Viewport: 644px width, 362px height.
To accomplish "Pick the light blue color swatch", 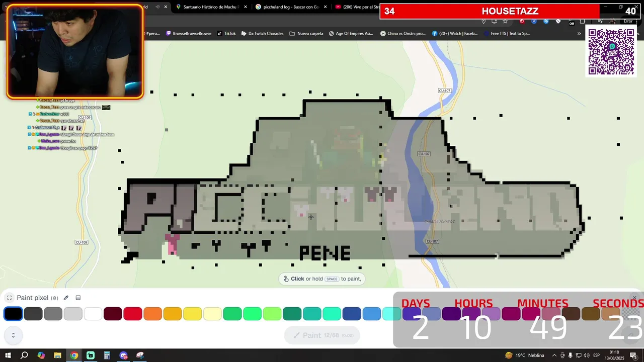I will (372, 314).
